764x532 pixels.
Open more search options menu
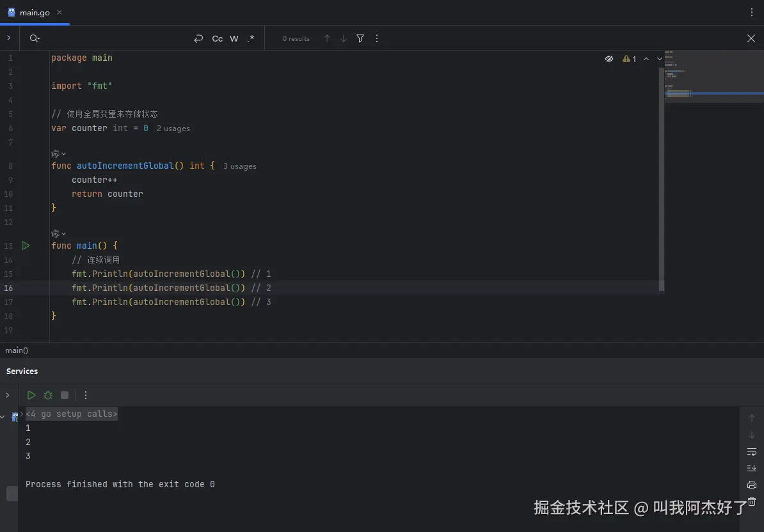pos(377,38)
